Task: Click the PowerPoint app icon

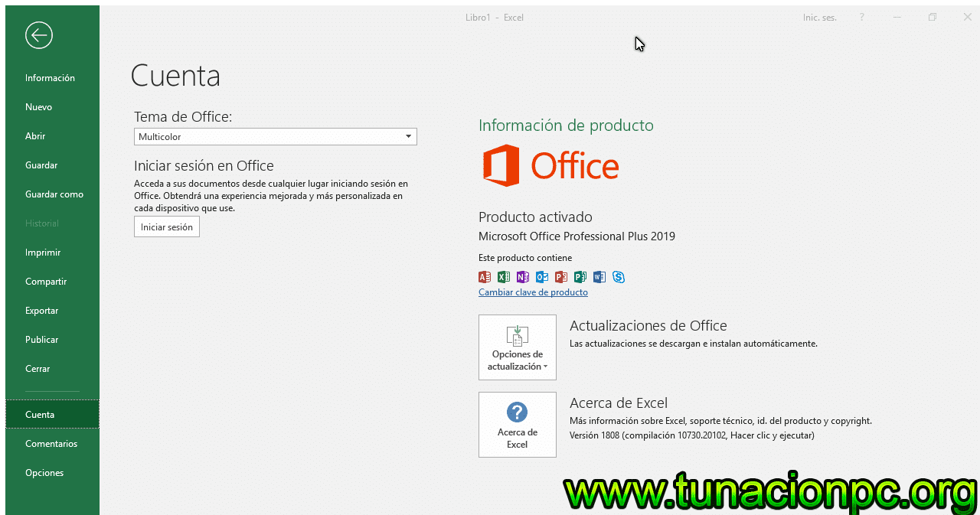Action: pos(561,277)
